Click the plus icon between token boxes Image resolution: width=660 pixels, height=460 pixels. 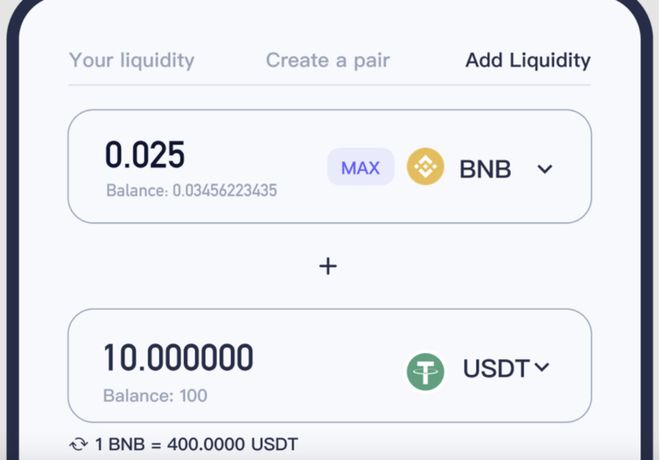click(x=328, y=266)
